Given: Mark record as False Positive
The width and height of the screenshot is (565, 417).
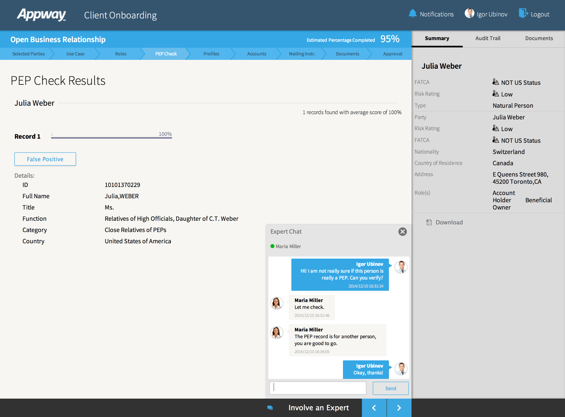Looking at the screenshot, I should coord(45,159).
